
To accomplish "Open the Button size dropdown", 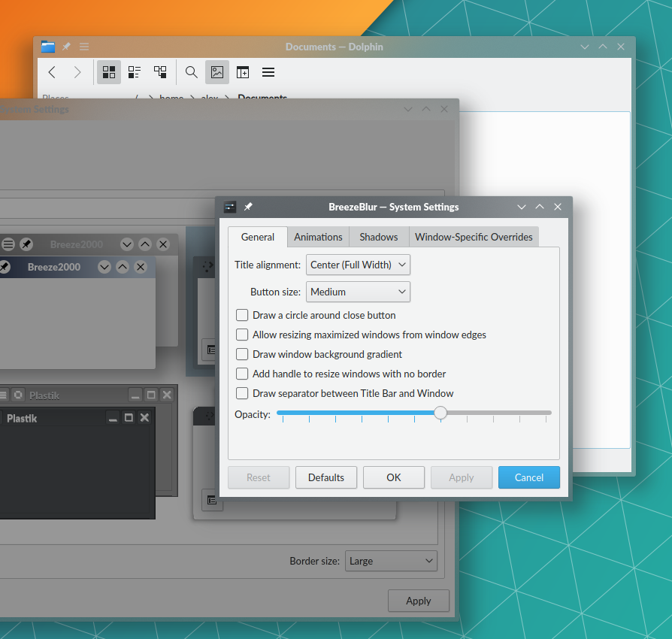I will pos(358,292).
